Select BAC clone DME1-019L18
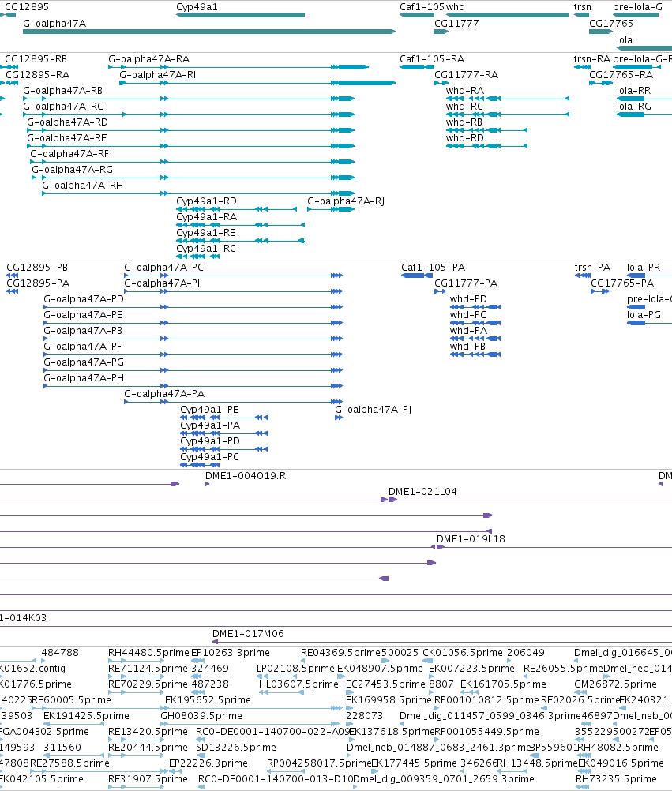Viewport: 672px width, 791px height. [x=471, y=539]
